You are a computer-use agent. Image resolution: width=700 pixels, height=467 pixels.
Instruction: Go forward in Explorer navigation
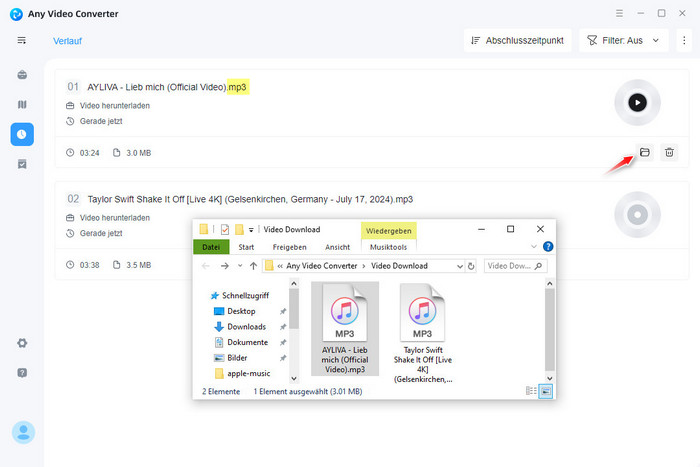[225, 266]
